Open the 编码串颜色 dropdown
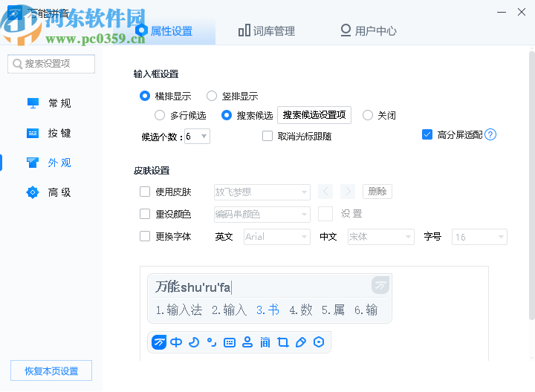The height and width of the screenshot is (392, 535). [x=262, y=215]
